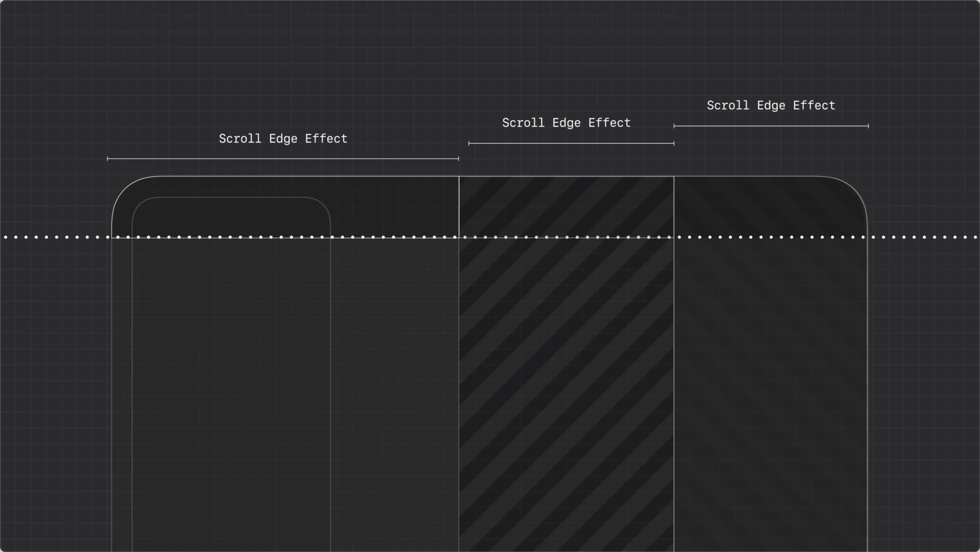Viewport: 980px width, 552px height.
Task: Click the word Effect in the lowest label
Action: (326, 139)
